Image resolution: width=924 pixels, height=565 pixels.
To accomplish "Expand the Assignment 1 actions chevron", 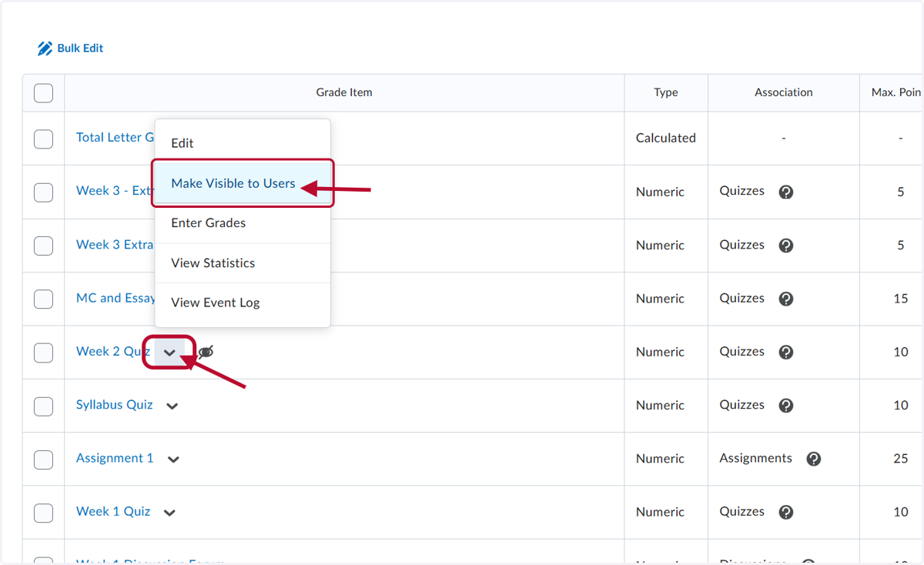I will pyautogui.click(x=173, y=459).
